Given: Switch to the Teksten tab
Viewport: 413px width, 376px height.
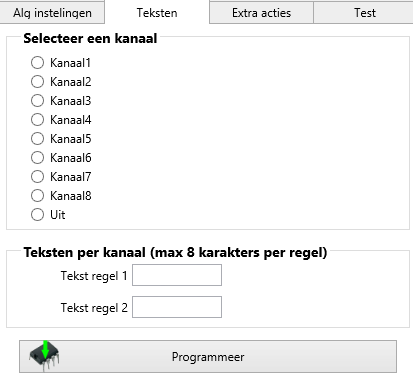Looking at the screenshot, I should pyautogui.click(x=157, y=13).
